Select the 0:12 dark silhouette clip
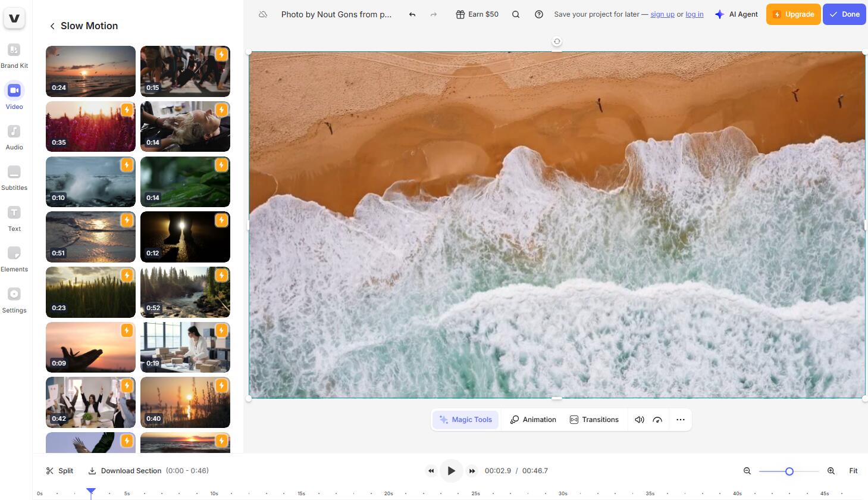The width and height of the screenshot is (868, 500). tap(185, 237)
